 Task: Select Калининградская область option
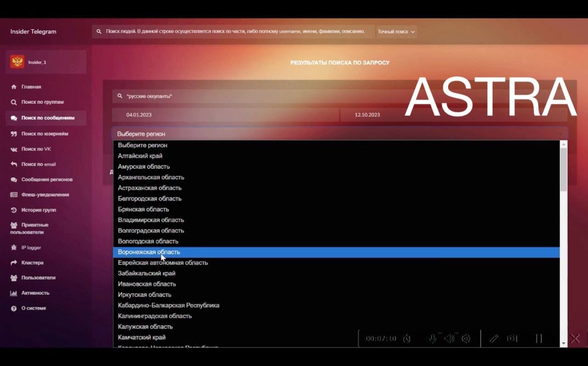[x=336, y=316]
